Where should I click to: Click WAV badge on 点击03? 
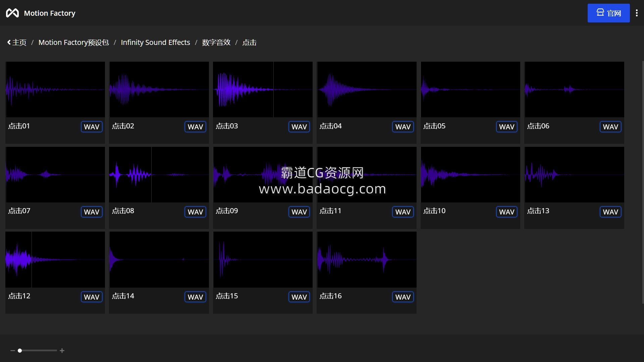click(299, 127)
